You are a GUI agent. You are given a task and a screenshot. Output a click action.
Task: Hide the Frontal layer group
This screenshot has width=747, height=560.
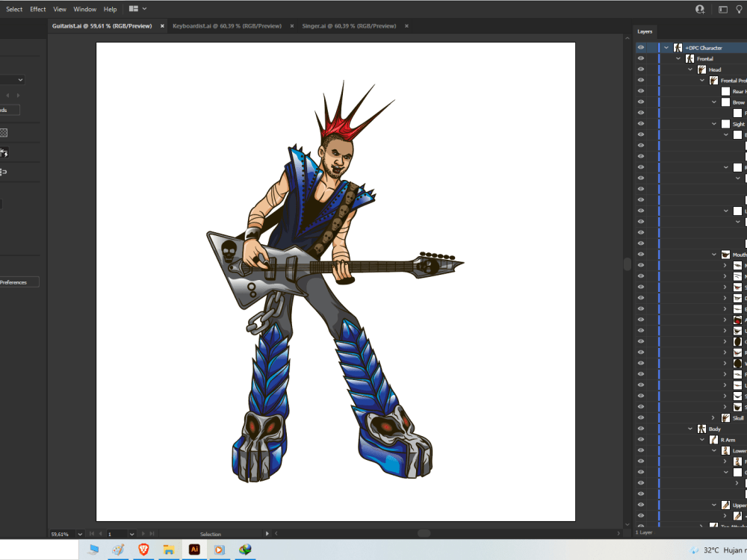(641, 58)
